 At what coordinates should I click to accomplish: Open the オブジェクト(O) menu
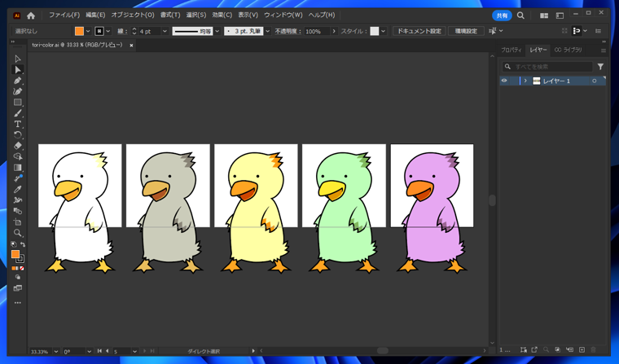(133, 15)
